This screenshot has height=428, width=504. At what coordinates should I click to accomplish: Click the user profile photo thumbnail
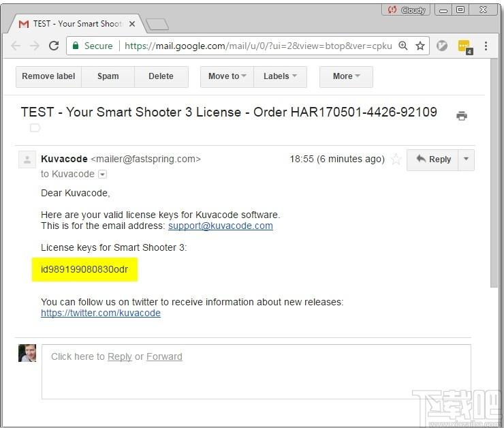(x=27, y=353)
